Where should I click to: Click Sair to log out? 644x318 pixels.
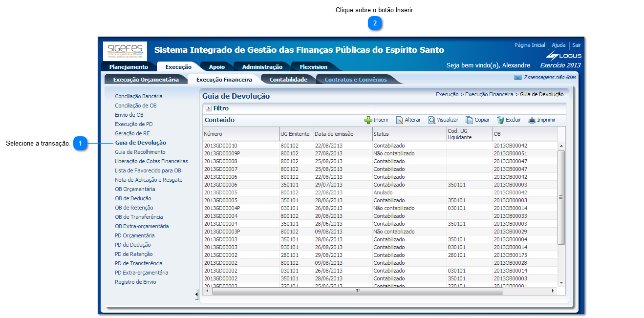coord(577,45)
